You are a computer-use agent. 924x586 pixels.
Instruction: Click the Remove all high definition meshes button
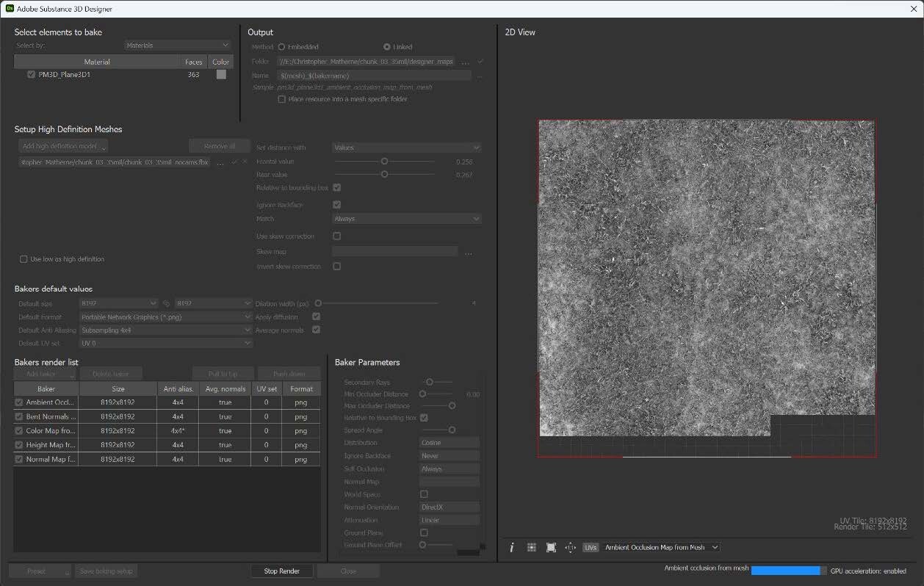(x=219, y=145)
